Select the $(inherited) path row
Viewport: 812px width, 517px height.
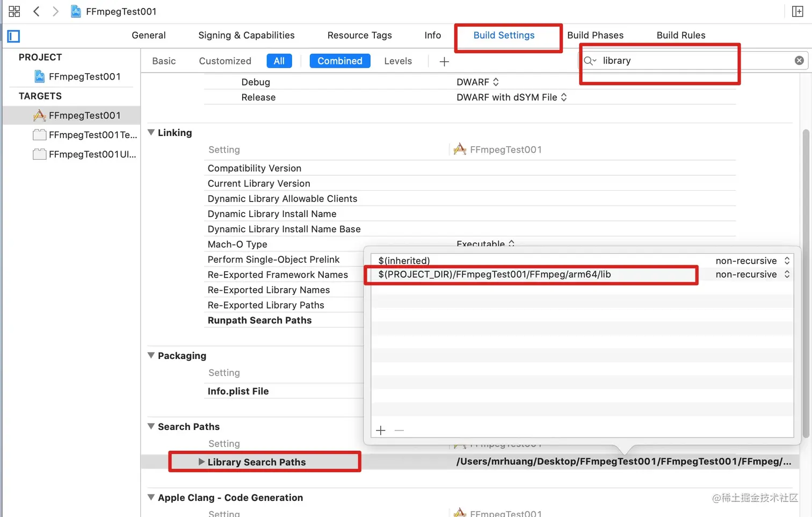click(582, 261)
